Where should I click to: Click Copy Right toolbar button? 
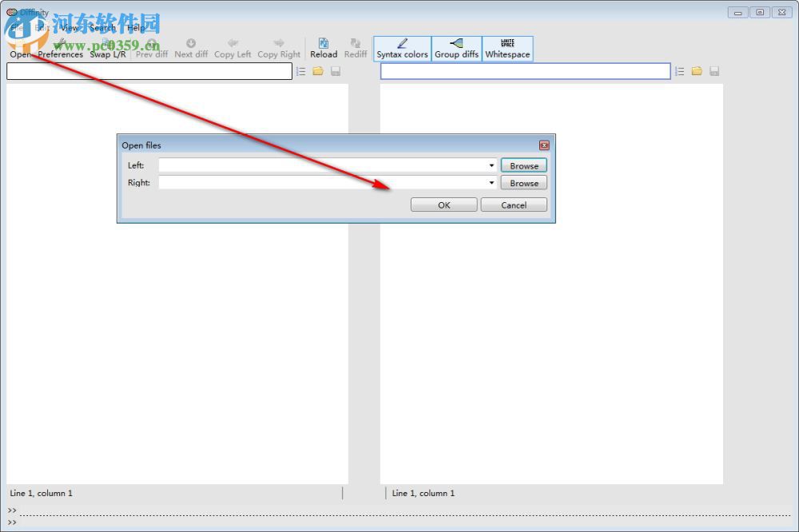[279, 49]
